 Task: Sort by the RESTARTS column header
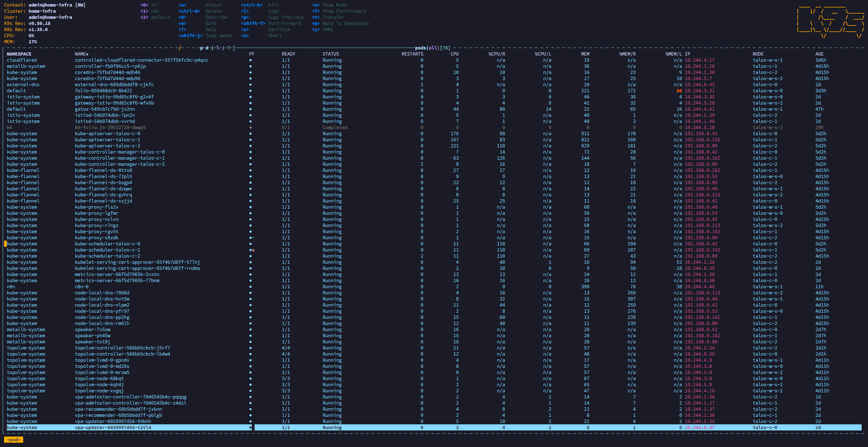412,54
